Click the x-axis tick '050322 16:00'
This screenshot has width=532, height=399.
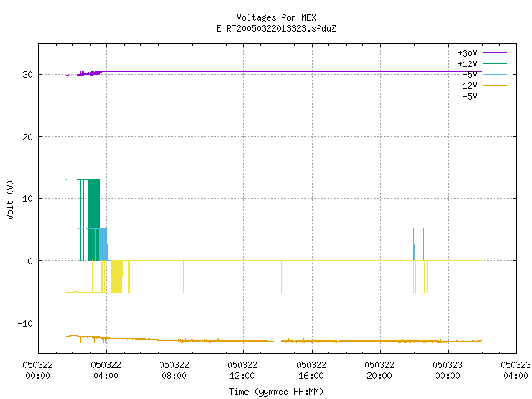(x=312, y=371)
